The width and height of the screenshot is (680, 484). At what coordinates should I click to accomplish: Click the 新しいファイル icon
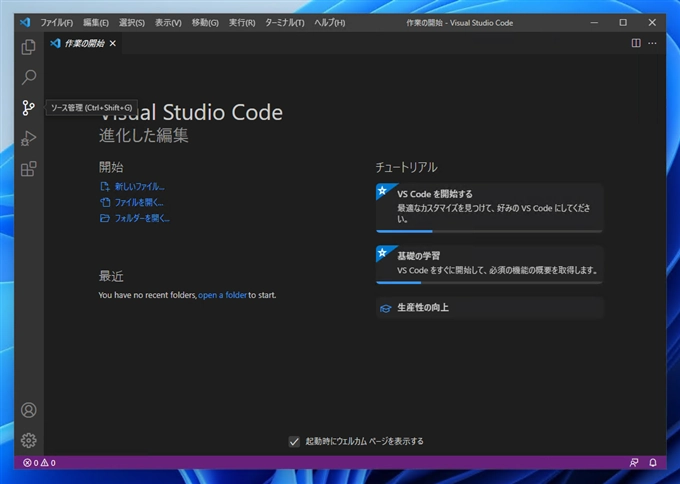click(105, 186)
